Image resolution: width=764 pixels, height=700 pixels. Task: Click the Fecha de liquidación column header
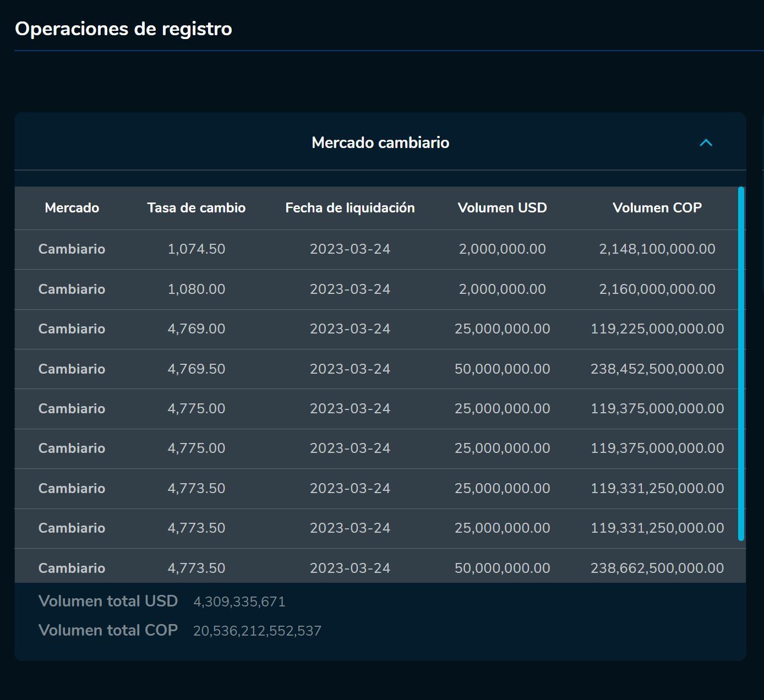pyautogui.click(x=350, y=208)
